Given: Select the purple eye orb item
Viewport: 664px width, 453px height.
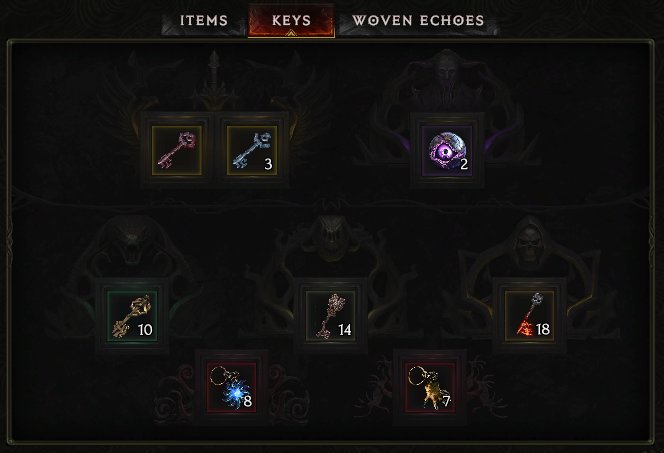Looking at the screenshot, I should [x=447, y=150].
